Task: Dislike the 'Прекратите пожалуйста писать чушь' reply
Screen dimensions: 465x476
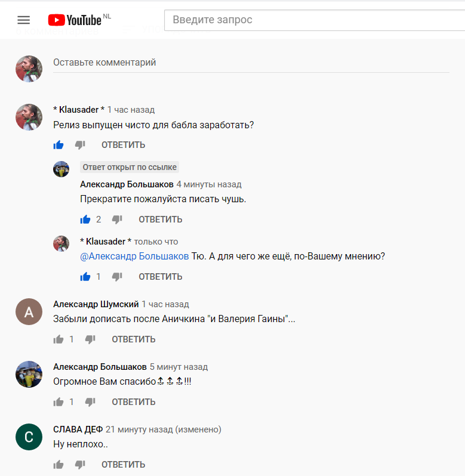Action: tap(117, 220)
